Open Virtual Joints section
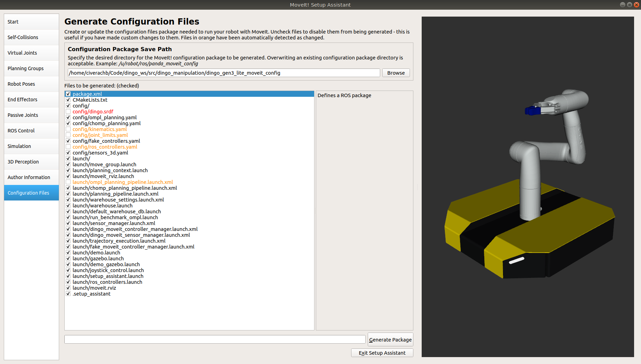 point(31,53)
